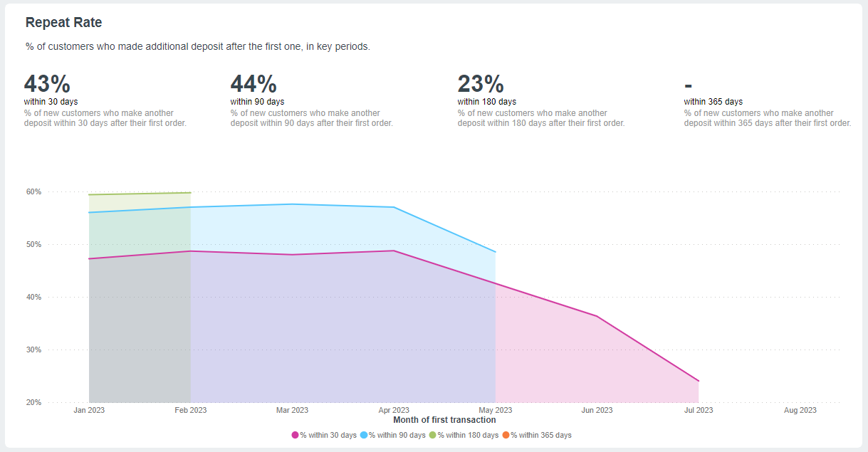The height and width of the screenshot is (452, 868).
Task: Click the '% within 180 days' legend label
Action: [469, 435]
